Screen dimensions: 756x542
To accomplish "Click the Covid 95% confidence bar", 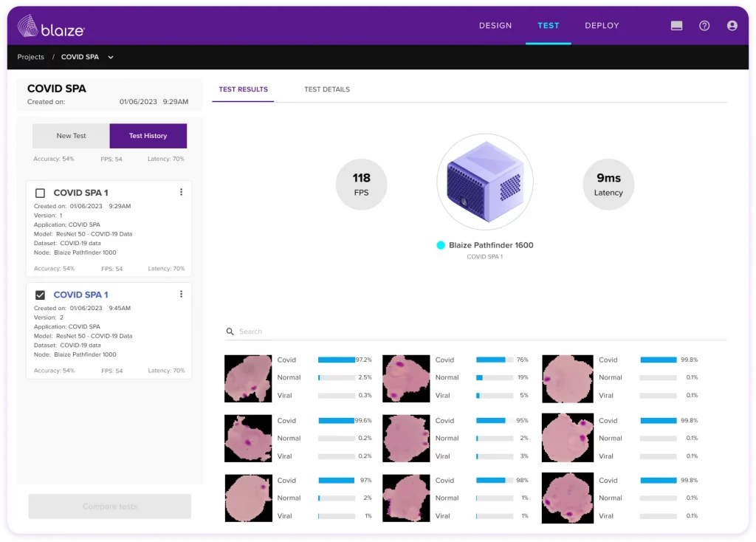I will coord(495,420).
